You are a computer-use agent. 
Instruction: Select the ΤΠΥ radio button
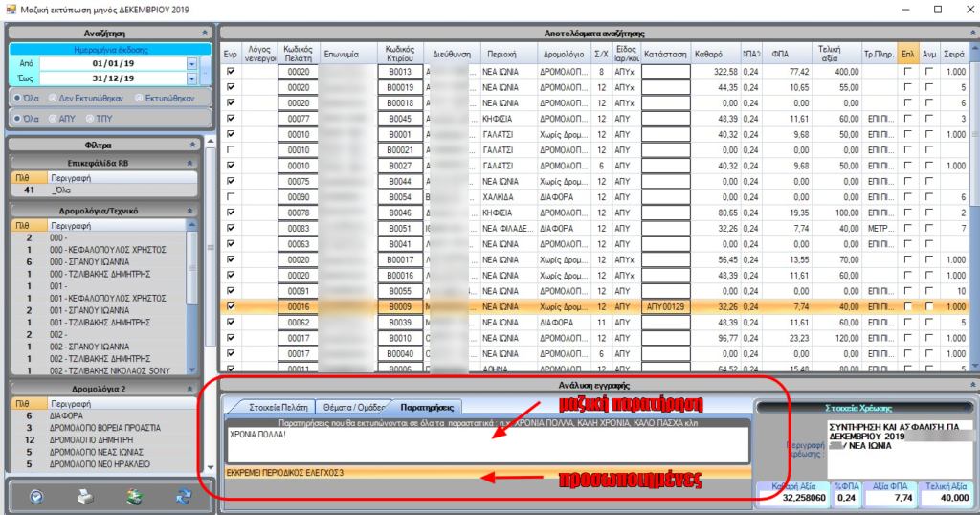click(90, 119)
